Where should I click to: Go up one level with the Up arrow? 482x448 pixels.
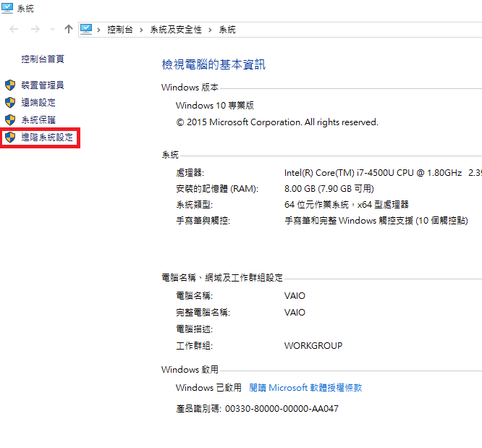tap(69, 29)
